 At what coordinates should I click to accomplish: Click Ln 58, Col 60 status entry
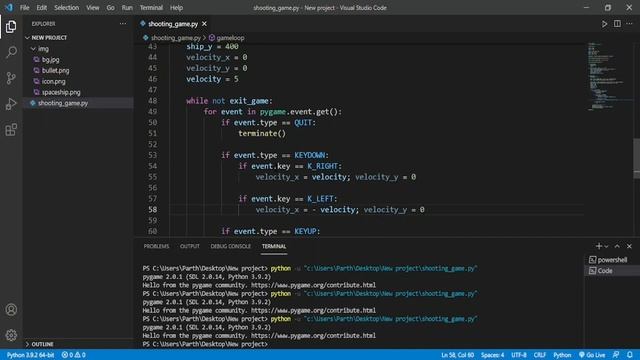[x=458, y=355]
